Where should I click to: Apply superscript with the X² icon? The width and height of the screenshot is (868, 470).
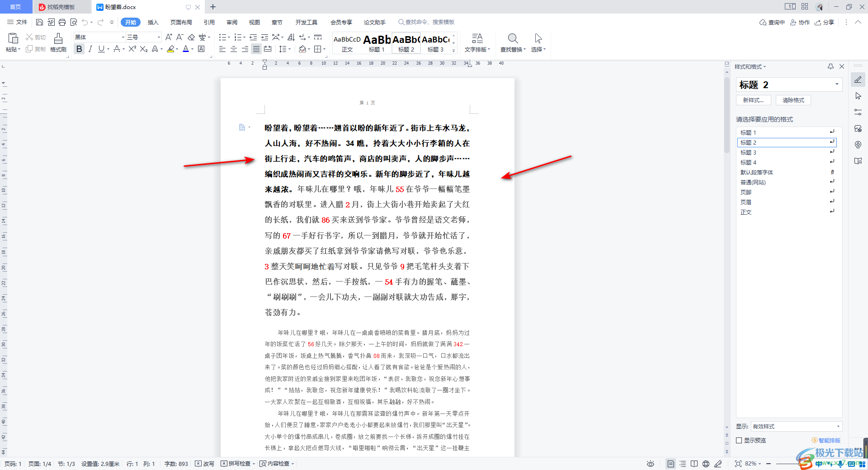tap(132, 49)
